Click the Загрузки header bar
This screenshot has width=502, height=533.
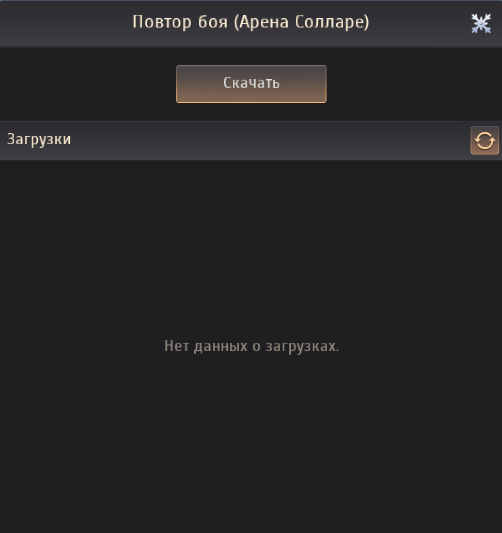click(x=251, y=140)
